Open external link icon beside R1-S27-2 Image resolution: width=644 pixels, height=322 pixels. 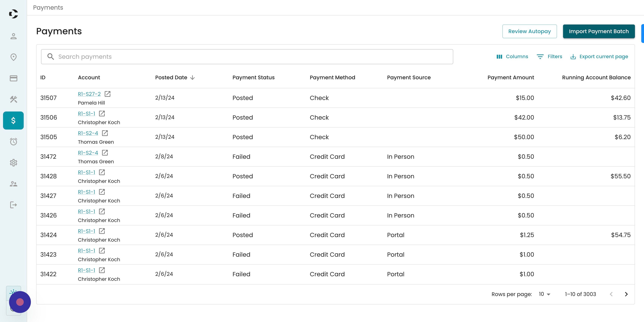(x=108, y=94)
